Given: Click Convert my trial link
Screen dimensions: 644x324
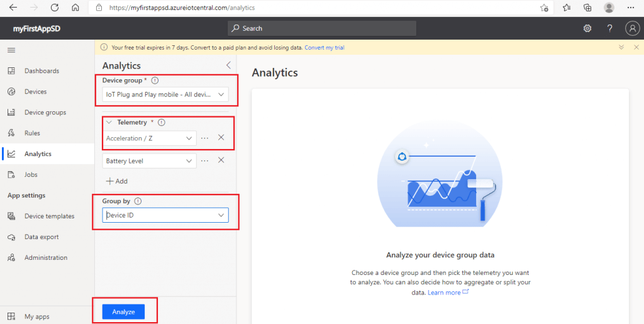Looking at the screenshot, I should 325,48.
